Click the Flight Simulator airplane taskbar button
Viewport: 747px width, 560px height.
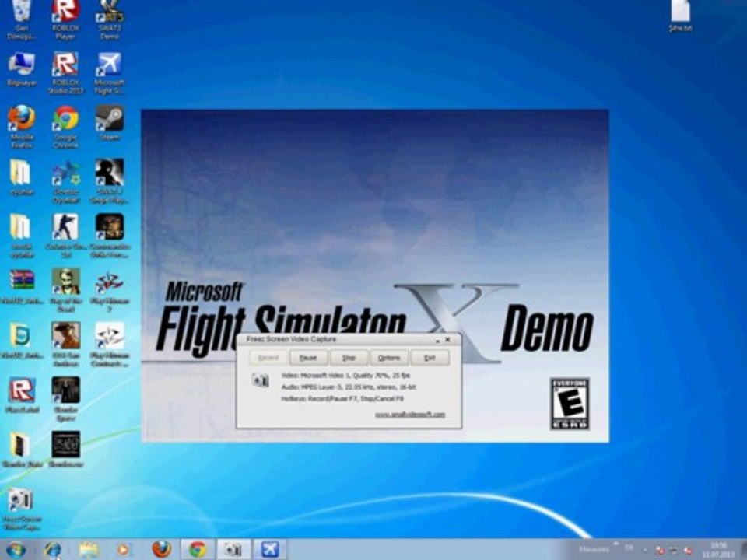point(270,550)
